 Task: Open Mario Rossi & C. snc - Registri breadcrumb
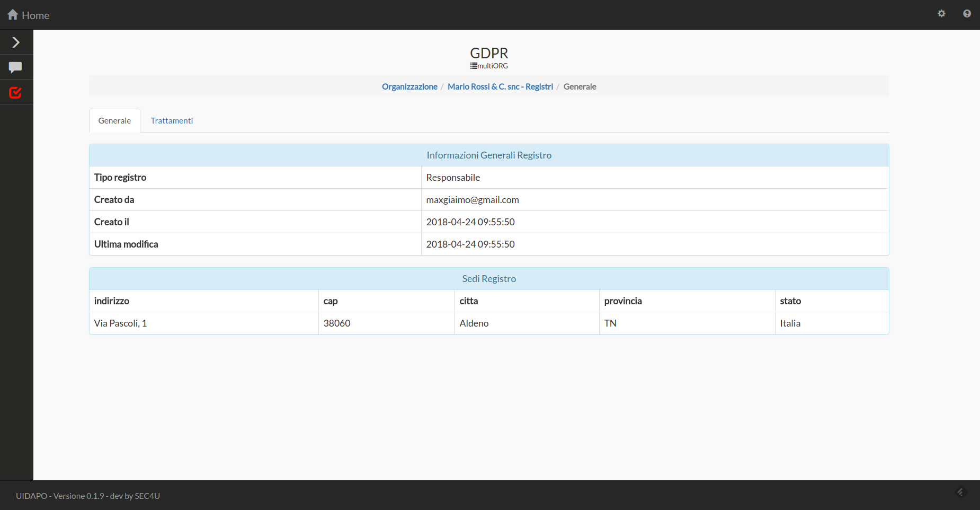(500, 86)
